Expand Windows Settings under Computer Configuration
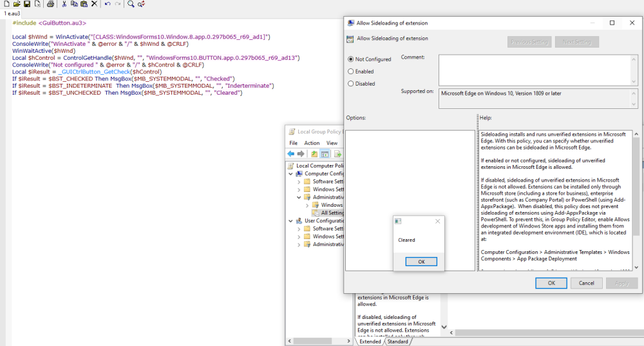The image size is (644, 346). [299, 189]
